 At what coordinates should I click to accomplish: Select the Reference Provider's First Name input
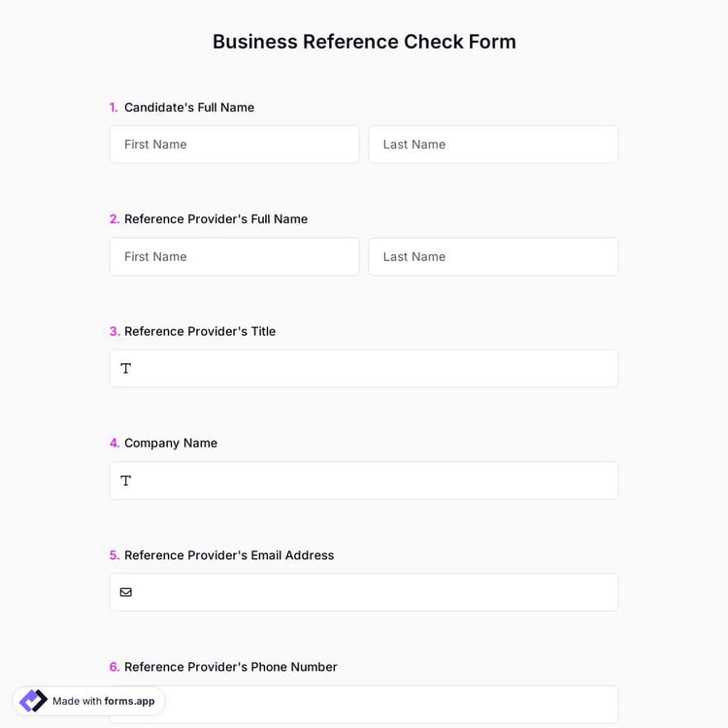click(x=234, y=257)
